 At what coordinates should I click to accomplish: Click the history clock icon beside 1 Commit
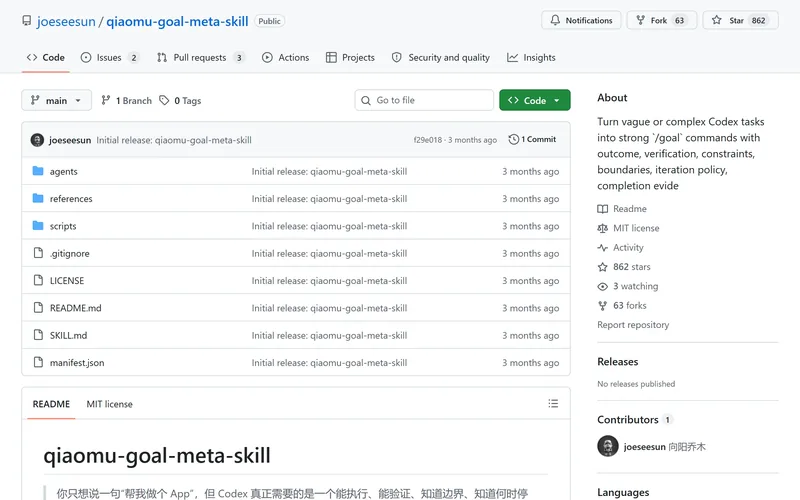513,139
